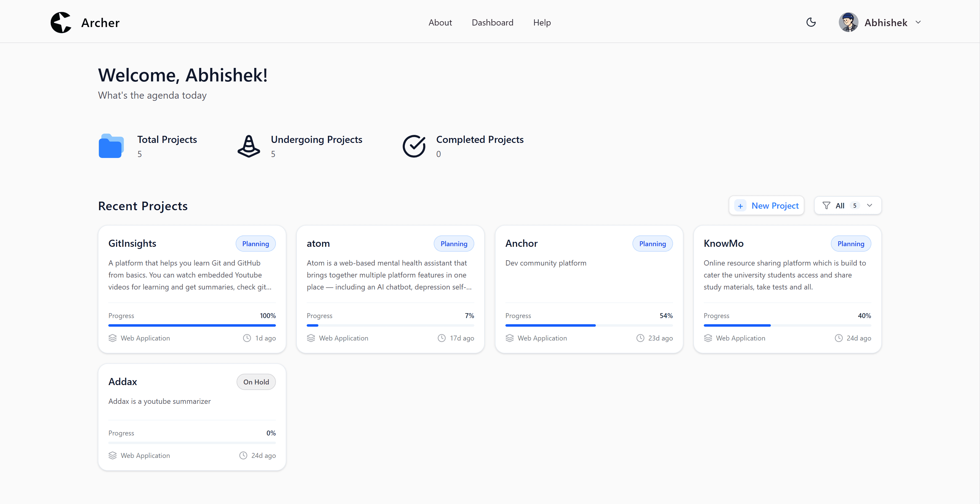The height and width of the screenshot is (504, 980).
Task: Click the clock icon on Addax card
Action: (243, 455)
